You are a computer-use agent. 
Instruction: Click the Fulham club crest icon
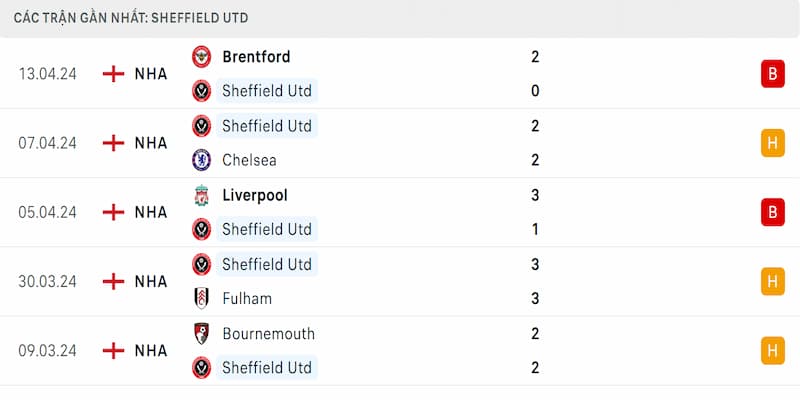coord(202,298)
